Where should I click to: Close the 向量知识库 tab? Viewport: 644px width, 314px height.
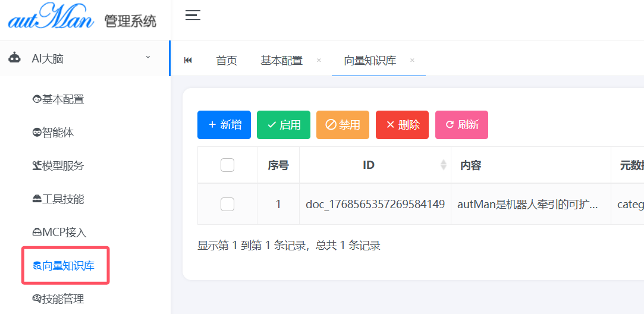[412, 61]
